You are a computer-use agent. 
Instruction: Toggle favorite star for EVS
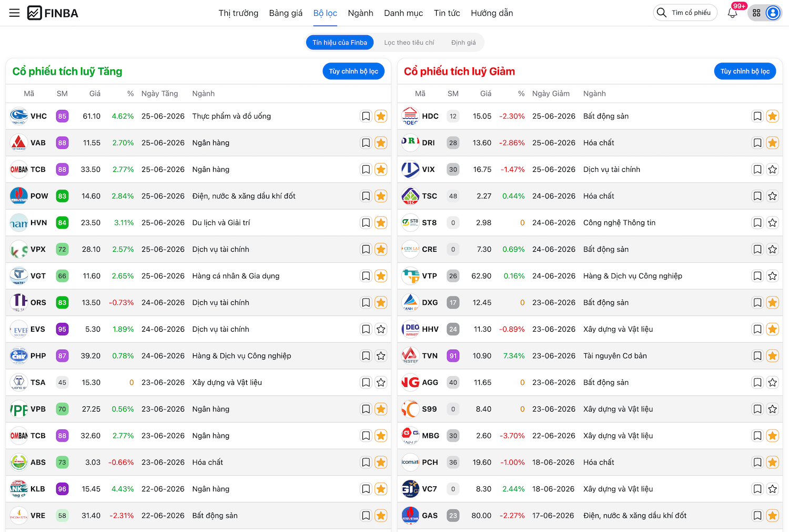[381, 329]
